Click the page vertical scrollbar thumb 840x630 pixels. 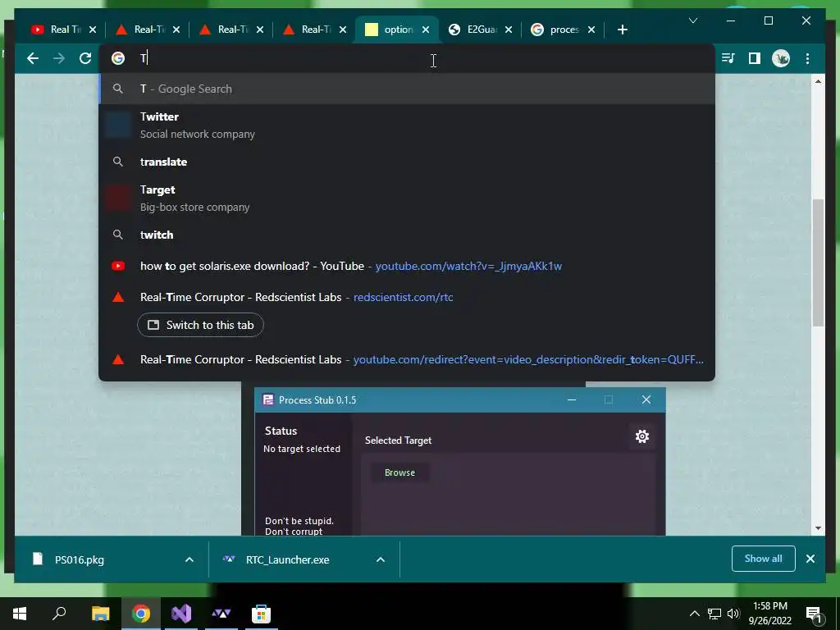click(818, 262)
